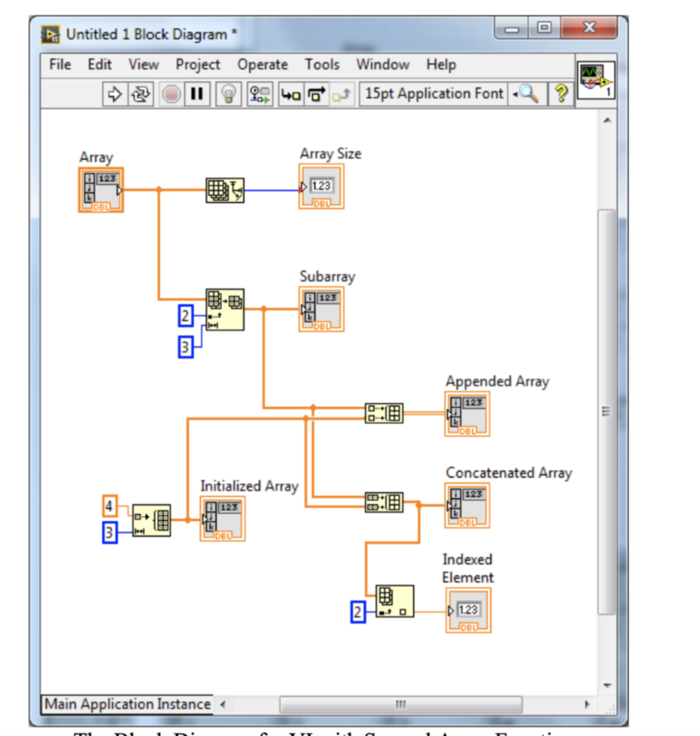Select constant 2 wired to Index Array
Image resolution: width=700 pixels, height=736 pixels.
[358, 612]
